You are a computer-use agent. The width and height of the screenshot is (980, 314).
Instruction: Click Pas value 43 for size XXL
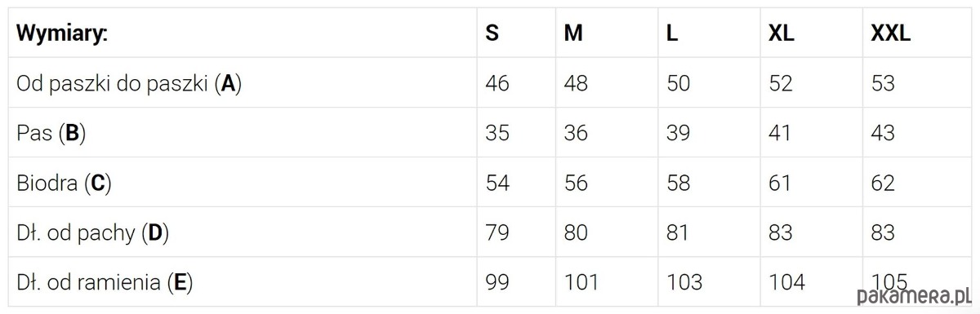pos(883,133)
